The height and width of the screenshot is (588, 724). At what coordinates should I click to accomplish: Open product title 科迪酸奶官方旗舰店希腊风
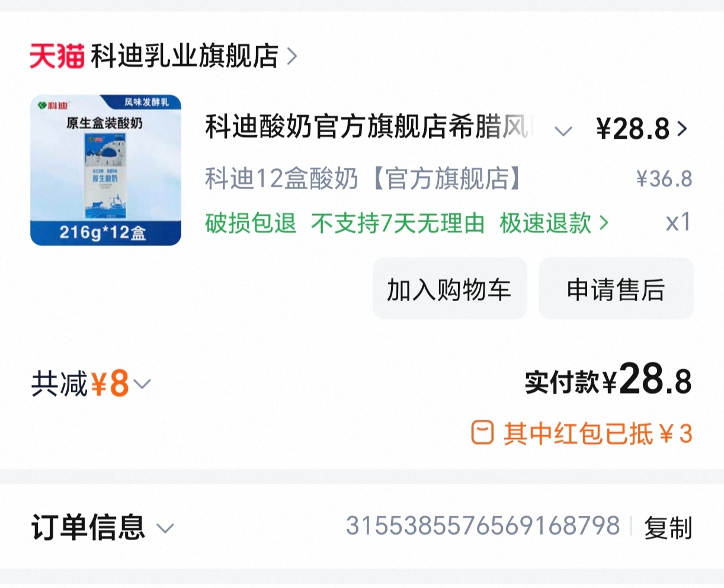pyautogui.click(x=370, y=127)
